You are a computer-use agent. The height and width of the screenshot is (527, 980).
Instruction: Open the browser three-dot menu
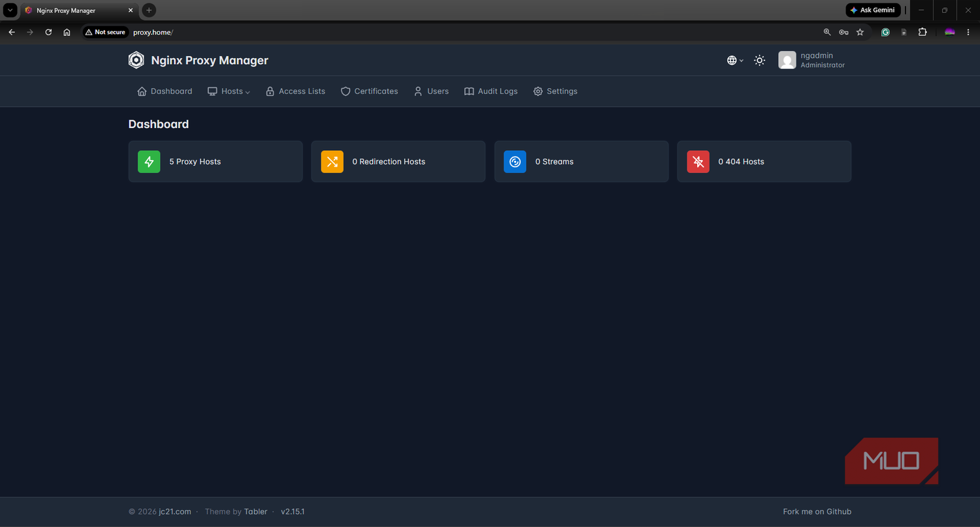(x=968, y=32)
